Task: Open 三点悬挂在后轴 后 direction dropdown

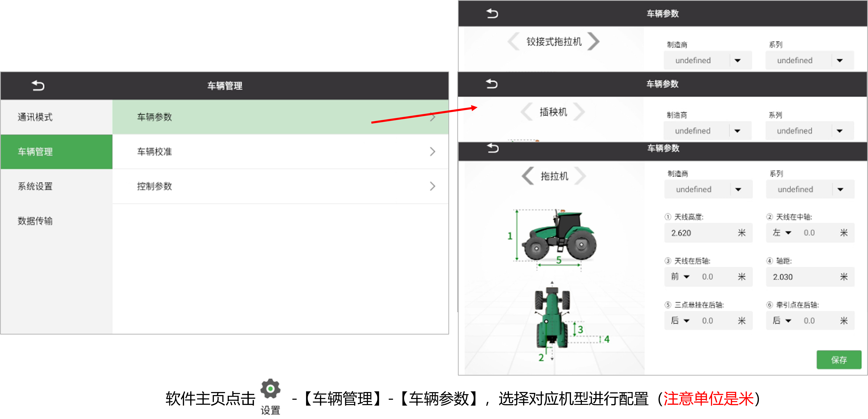Action: 680,321
